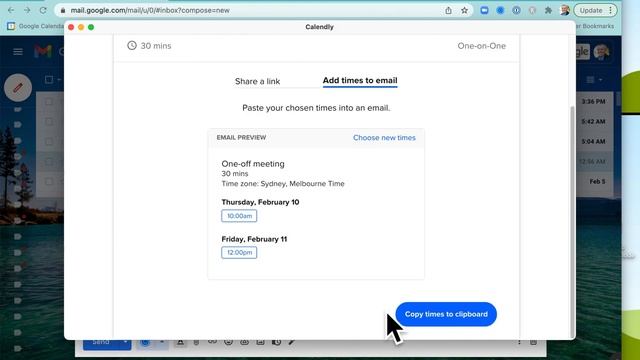Click the attach files paperclip icon
The image size is (640, 360).
click(x=196, y=343)
